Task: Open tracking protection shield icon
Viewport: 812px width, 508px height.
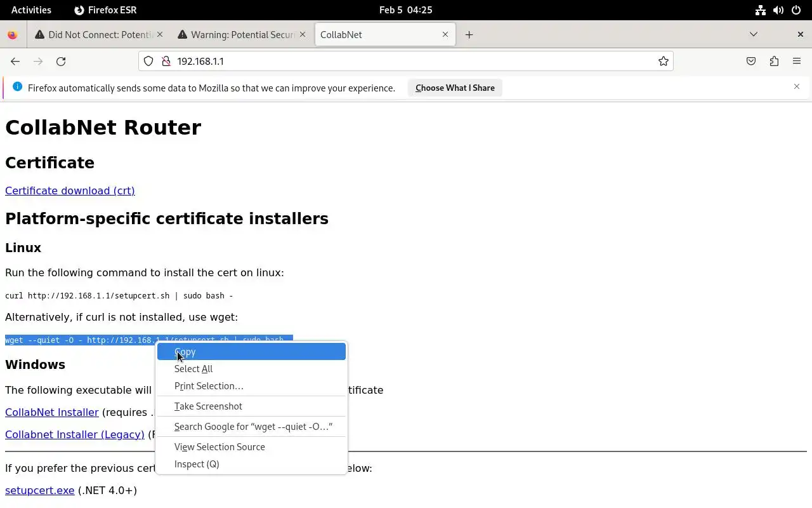Action: click(148, 62)
